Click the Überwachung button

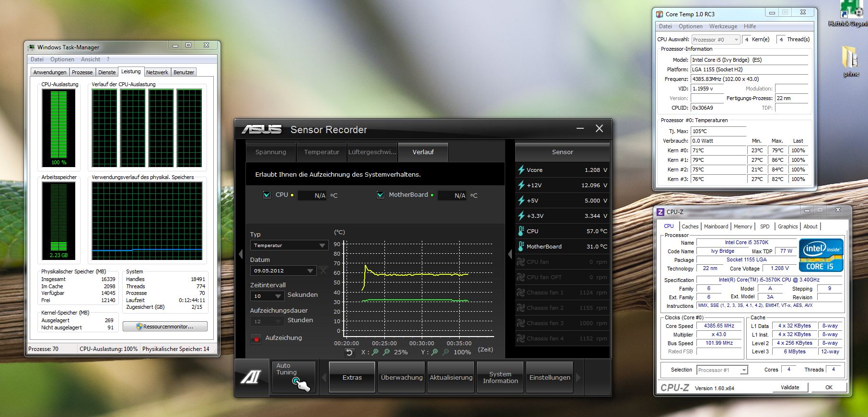[x=402, y=377]
